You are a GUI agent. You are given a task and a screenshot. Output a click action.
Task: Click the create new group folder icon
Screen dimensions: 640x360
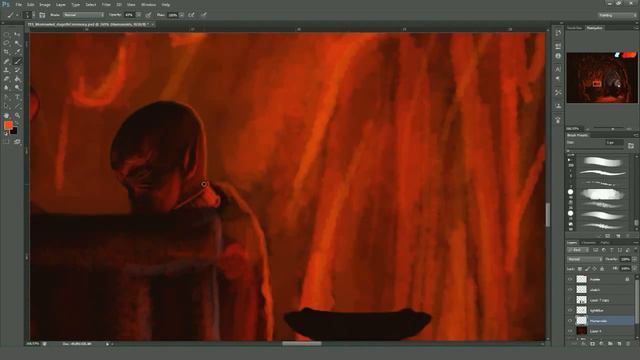tap(610, 344)
